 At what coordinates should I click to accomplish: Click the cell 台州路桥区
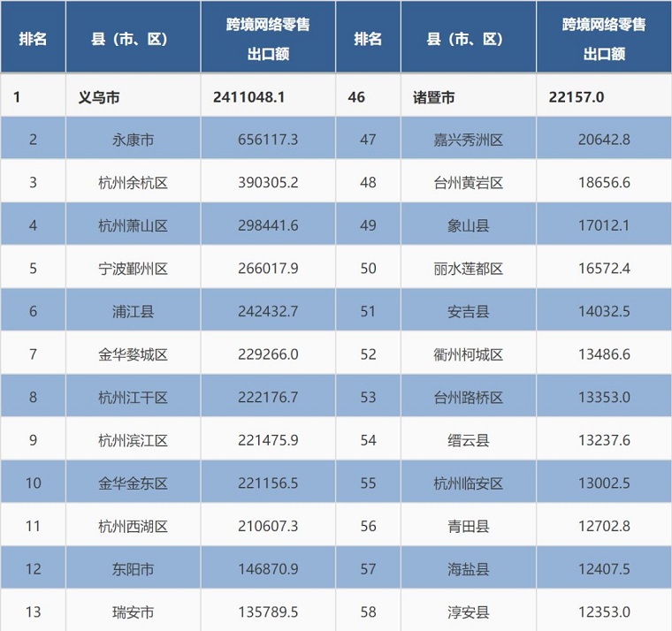(x=469, y=397)
